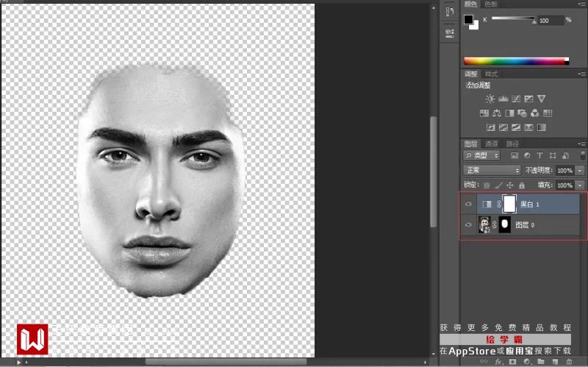Open the Adjustments panel flyout menu
The image size is (588, 367).
(582, 74)
